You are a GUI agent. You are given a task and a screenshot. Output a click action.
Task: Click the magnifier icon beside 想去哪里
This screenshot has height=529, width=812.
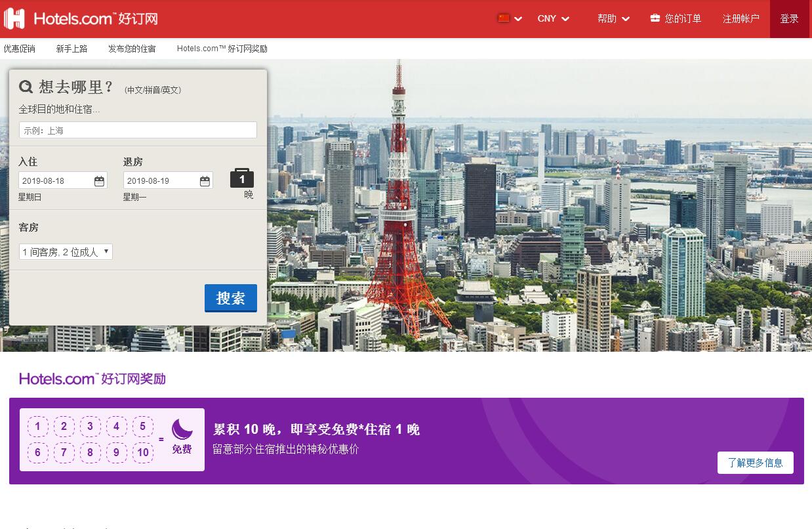(x=26, y=87)
